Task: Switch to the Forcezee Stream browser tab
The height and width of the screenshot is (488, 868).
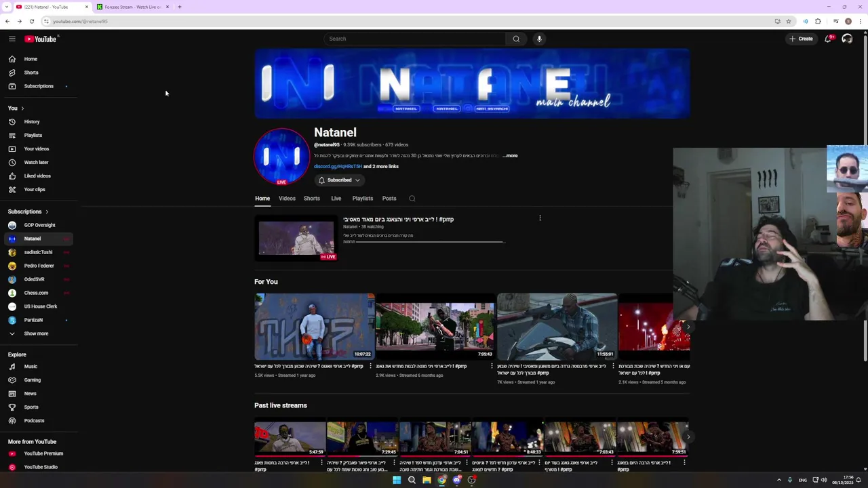Action: [x=133, y=7]
